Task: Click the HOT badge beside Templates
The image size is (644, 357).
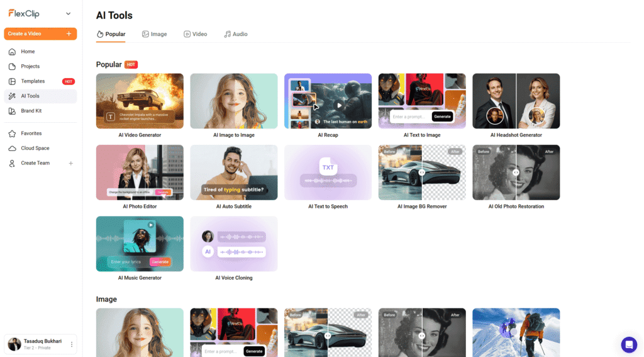Action: [68, 81]
